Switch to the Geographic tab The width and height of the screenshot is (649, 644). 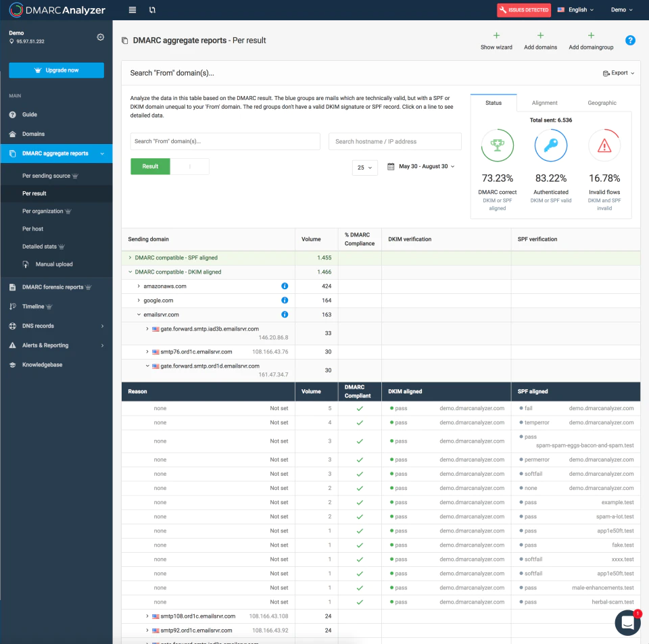[x=602, y=103]
